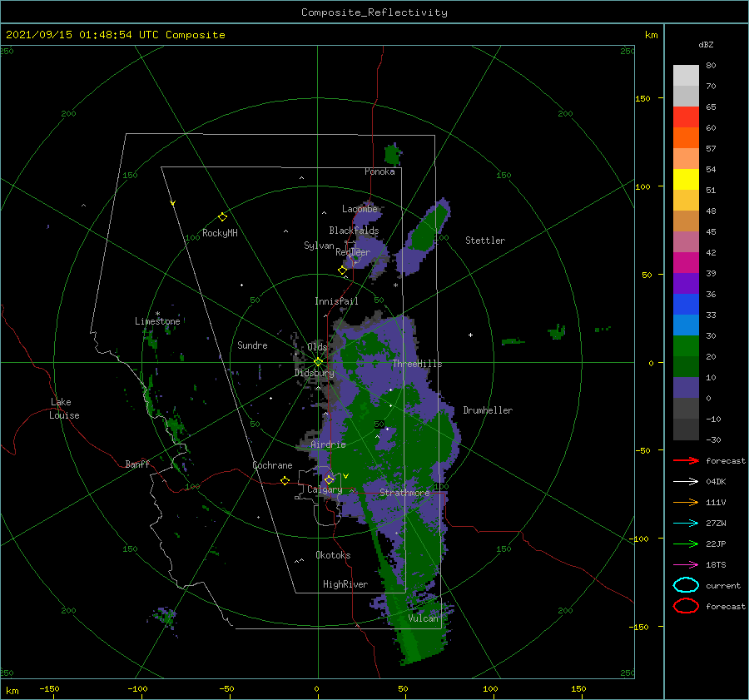Viewport: 749px width, 700px height.
Task: Click the yellow diamond marker near RockyMH
Action: pyautogui.click(x=222, y=217)
